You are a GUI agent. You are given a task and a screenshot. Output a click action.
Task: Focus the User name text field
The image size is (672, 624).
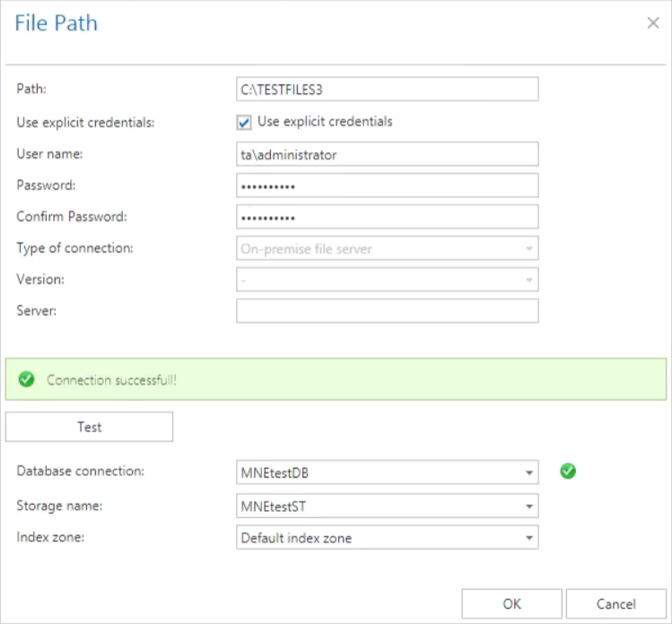[387, 154]
